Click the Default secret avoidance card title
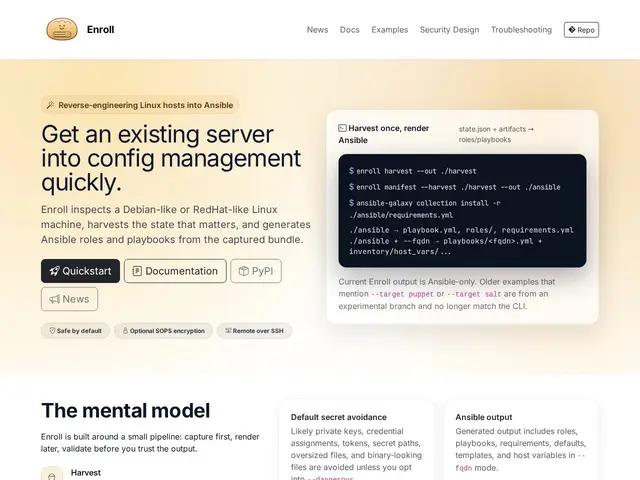 click(x=338, y=417)
